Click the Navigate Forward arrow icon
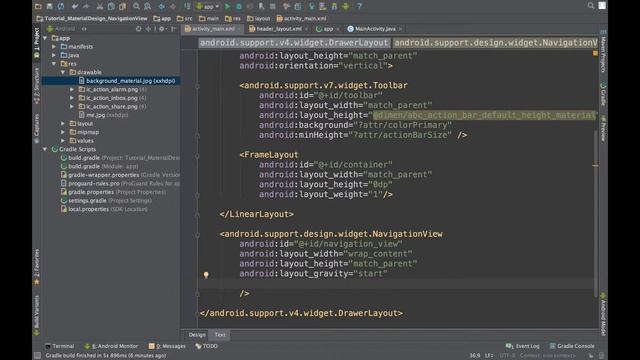The height and width of the screenshot is (360, 640). coord(173,6)
